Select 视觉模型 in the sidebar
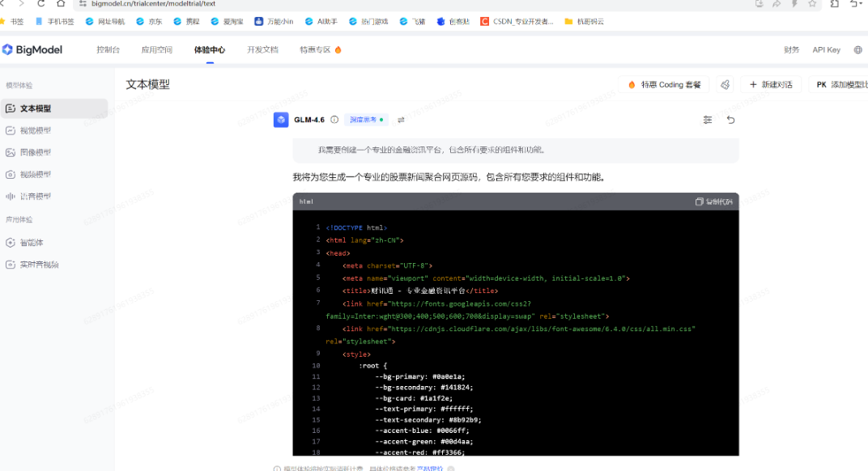The height and width of the screenshot is (471, 868). 35,130
